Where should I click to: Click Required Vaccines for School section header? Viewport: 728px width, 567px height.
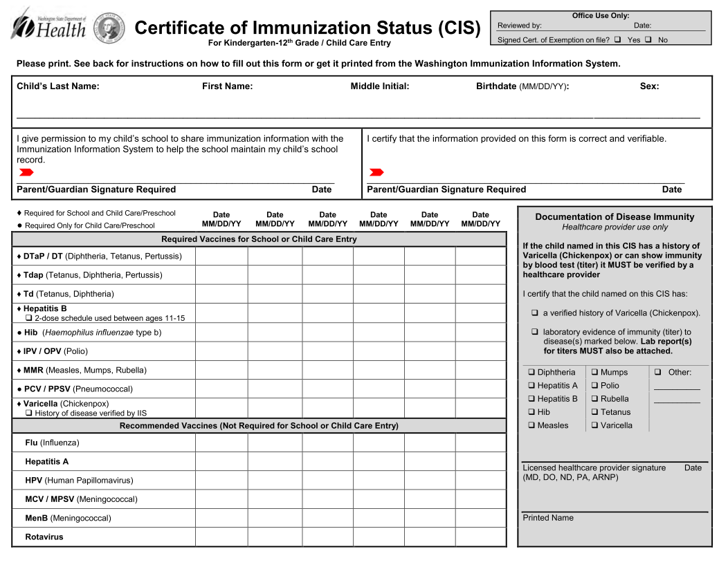tap(259, 239)
